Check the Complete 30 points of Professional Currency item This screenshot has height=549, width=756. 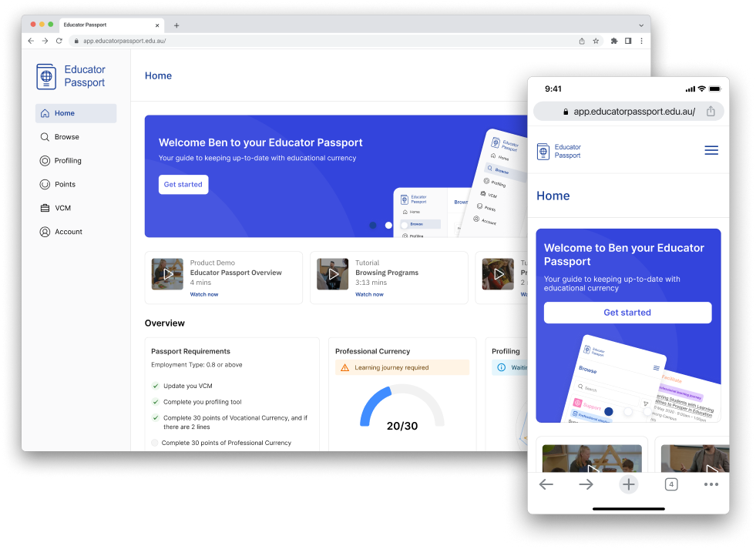pos(155,443)
